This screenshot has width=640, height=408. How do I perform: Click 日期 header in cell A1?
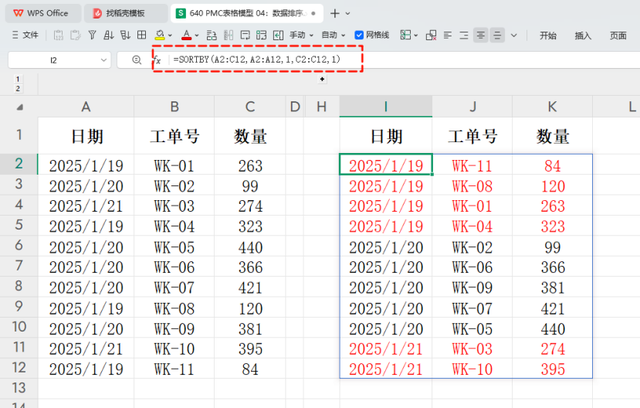point(87,136)
